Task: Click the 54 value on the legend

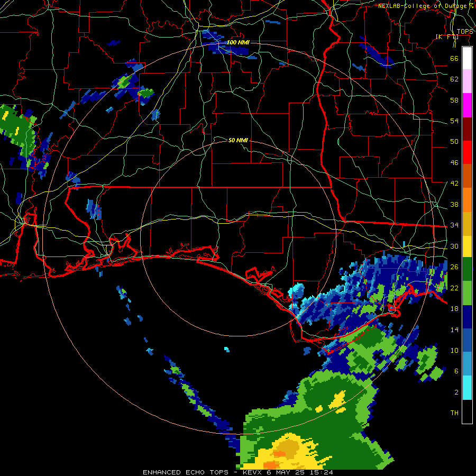Action: point(454,121)
